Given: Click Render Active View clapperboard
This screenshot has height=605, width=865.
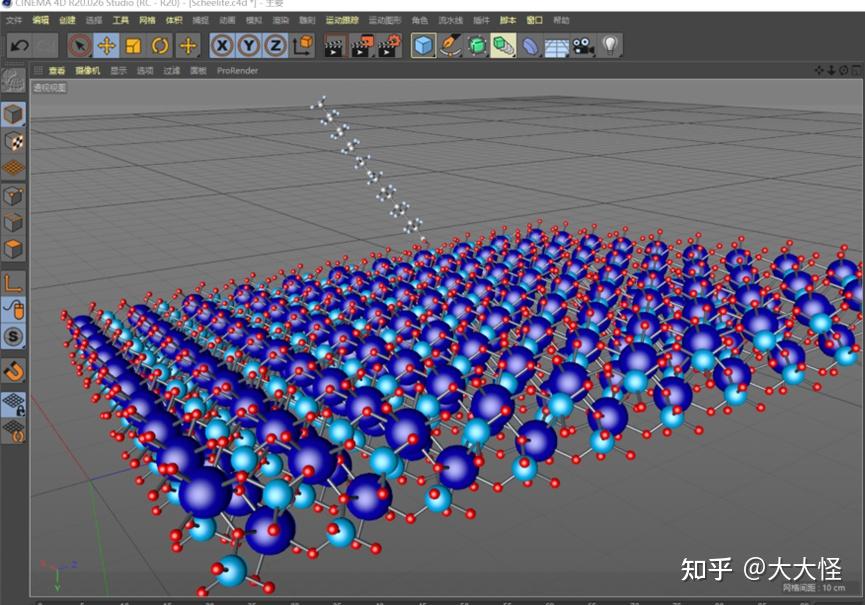Looking at the screenshot, I should (334, 46).
